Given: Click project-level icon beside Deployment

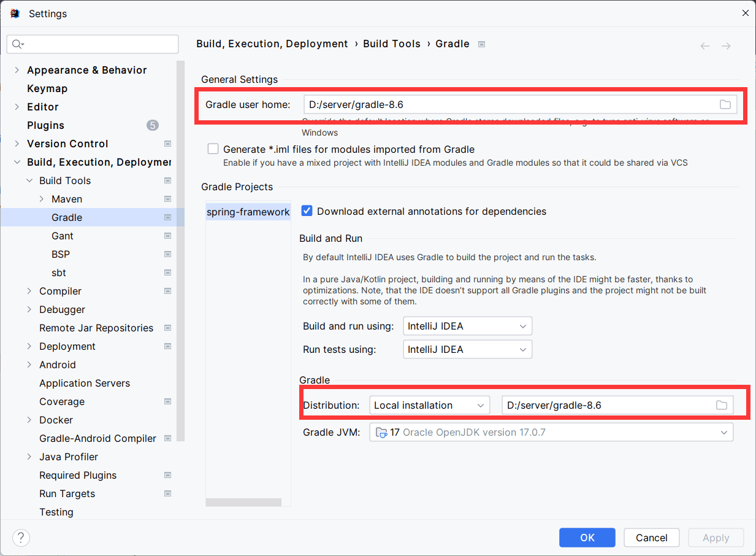Looking at the screenshot, I should 168,346.
